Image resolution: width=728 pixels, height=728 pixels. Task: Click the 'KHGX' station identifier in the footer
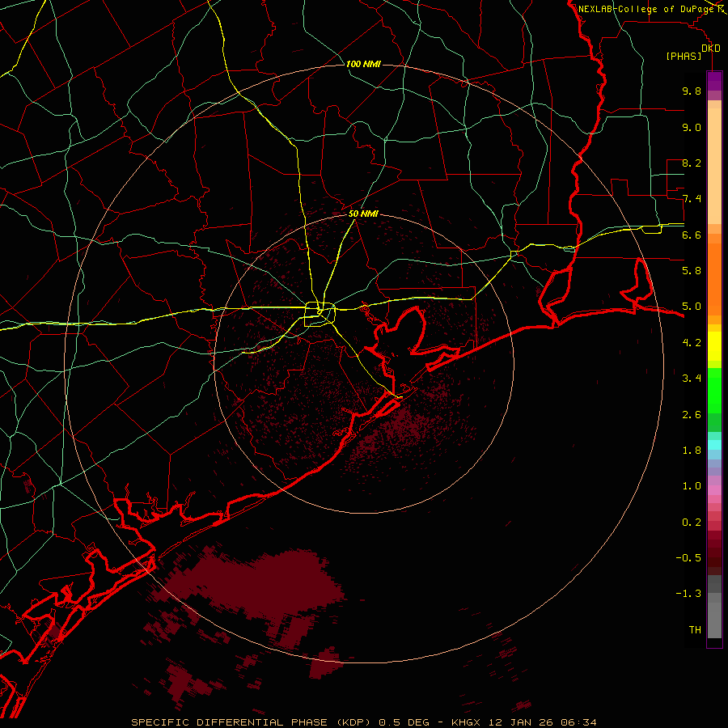click(466, 722)
